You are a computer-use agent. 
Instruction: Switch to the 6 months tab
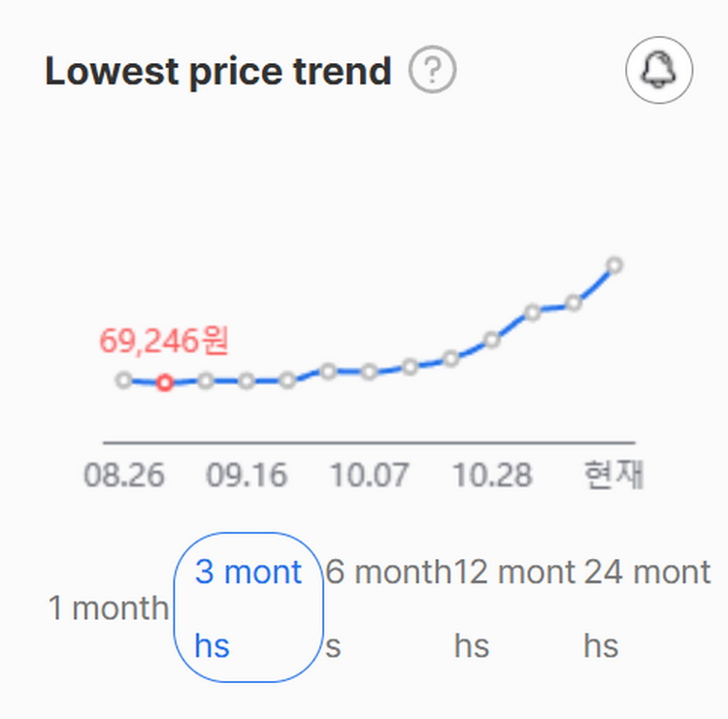388,608
